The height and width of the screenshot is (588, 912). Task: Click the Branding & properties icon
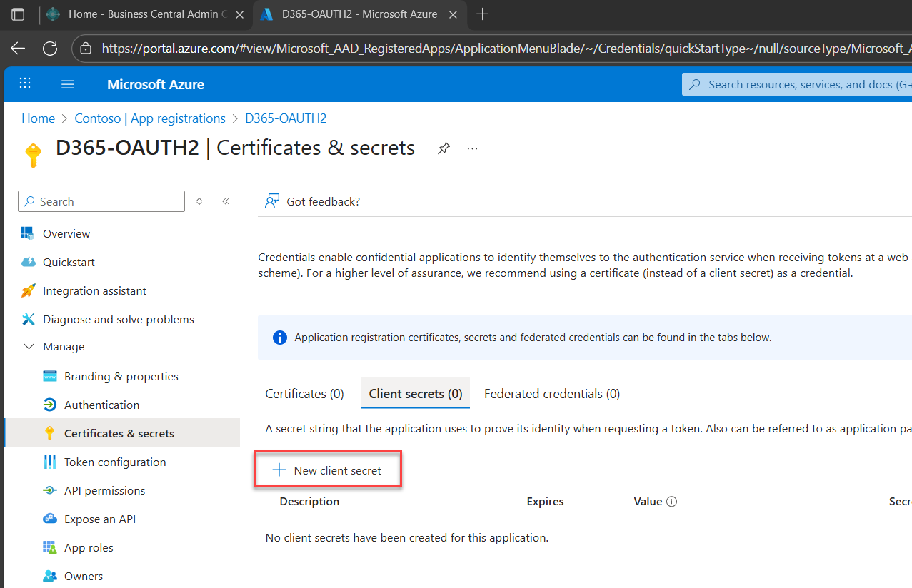pos(49,376)
